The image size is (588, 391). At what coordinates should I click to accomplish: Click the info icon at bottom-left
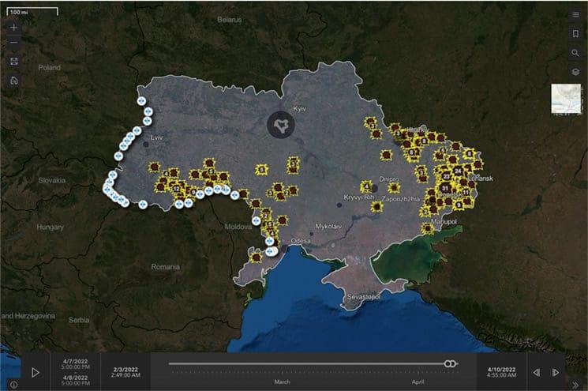[13, 385]
